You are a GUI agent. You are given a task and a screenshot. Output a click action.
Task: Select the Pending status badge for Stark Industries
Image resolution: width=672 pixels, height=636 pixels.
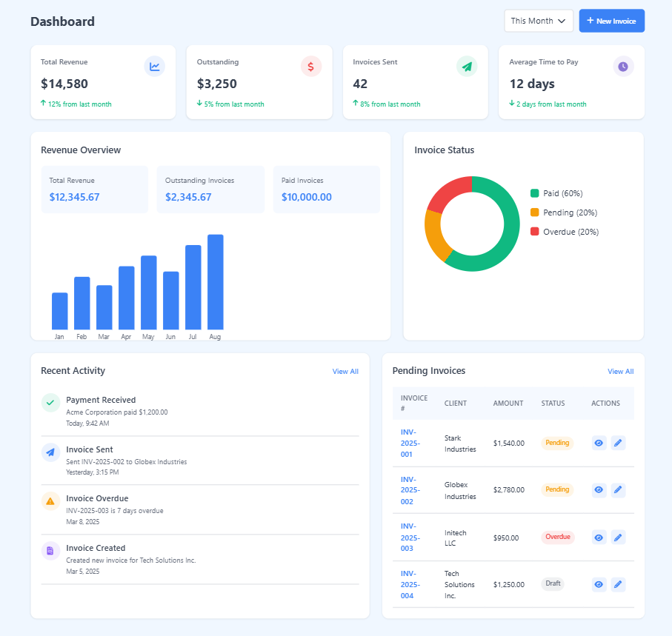coord(556,443)
